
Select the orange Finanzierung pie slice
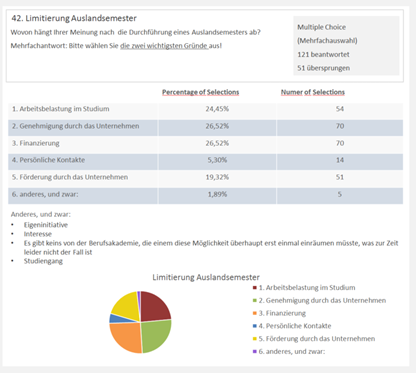126,337
